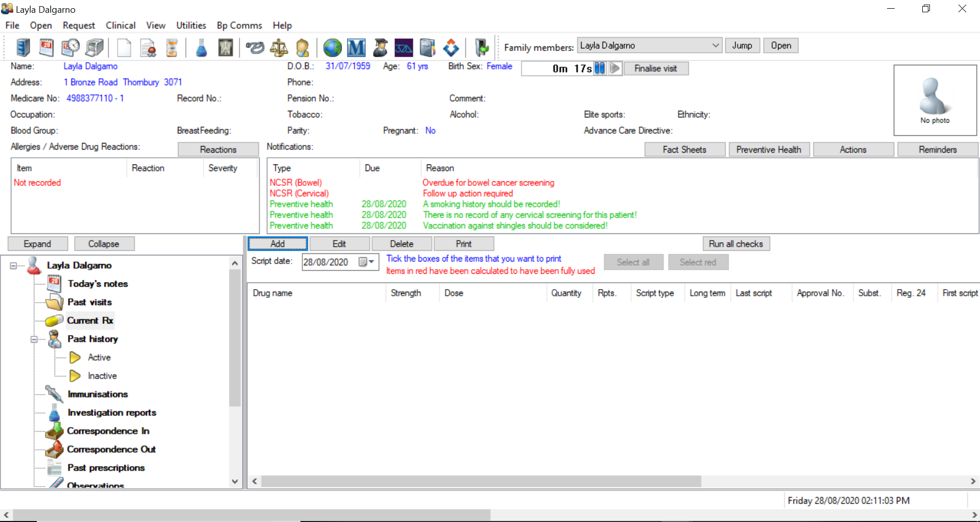
Task: Click the filing cabinet open patient icon
Action: 23,48
